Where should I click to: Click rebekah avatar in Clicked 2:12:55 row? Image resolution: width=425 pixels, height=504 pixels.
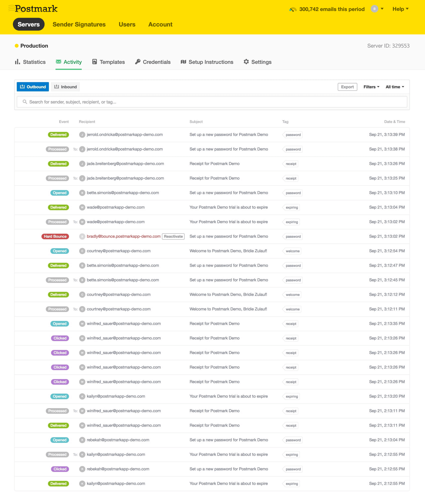[82, 469]
